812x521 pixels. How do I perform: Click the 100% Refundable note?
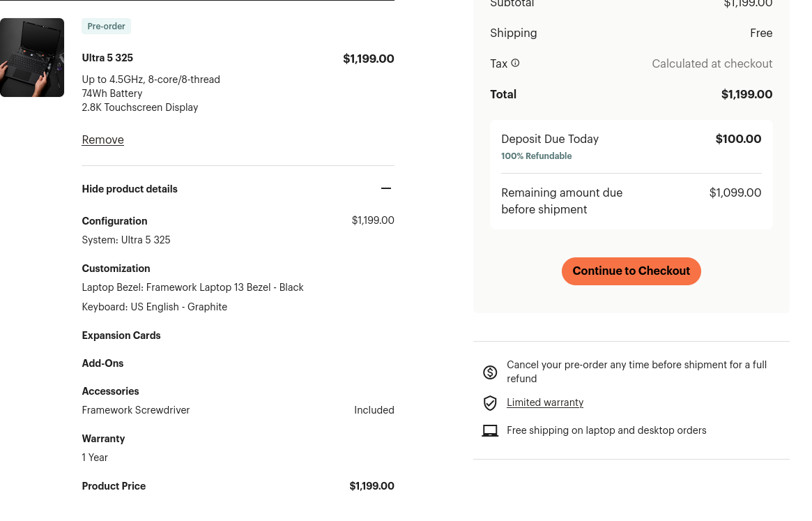click(536, 156)
